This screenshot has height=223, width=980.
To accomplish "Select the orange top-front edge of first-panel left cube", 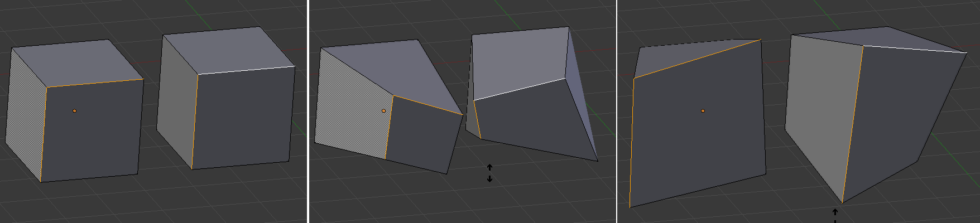I will tap(95, 83).
